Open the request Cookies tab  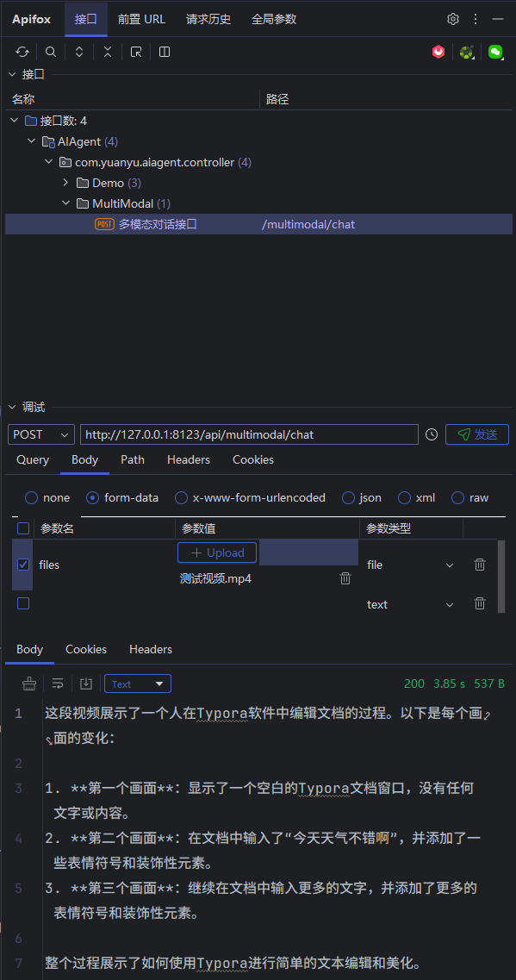(x=253, y=460)
